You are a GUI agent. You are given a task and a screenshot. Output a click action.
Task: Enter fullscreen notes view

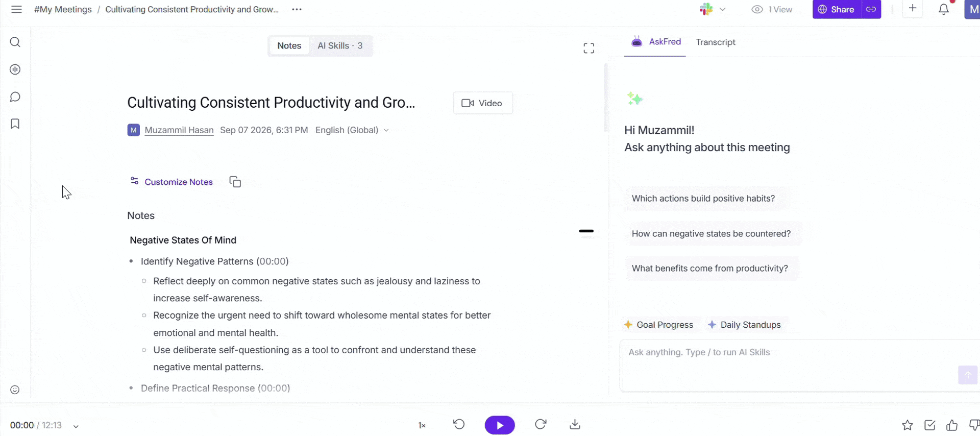click(x=589, y=48)
